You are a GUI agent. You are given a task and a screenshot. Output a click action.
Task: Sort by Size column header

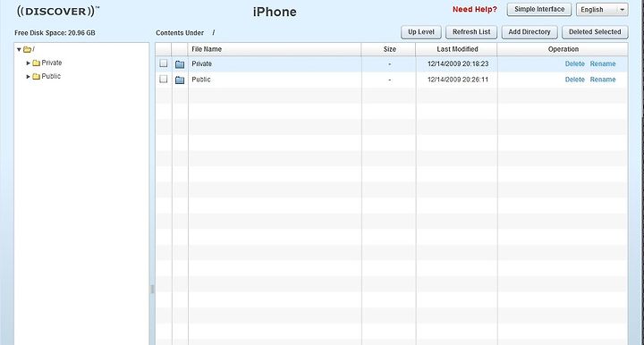tap(389, 49)
